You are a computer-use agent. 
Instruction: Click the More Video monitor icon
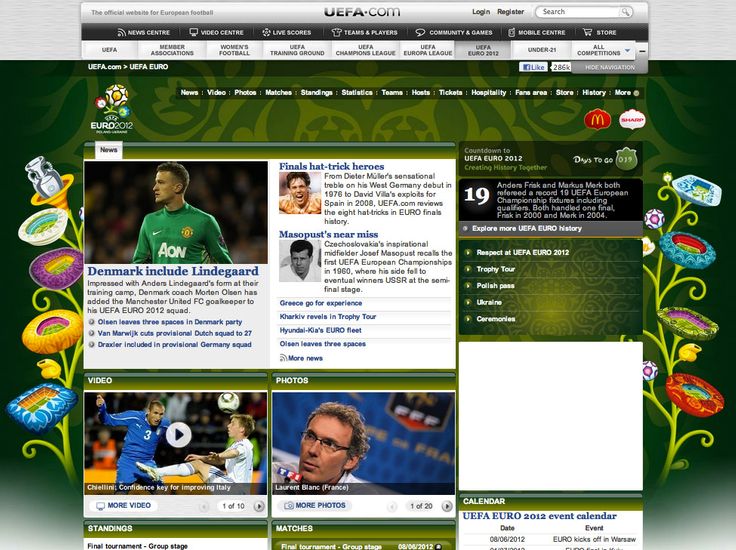(x=100, y=506)
